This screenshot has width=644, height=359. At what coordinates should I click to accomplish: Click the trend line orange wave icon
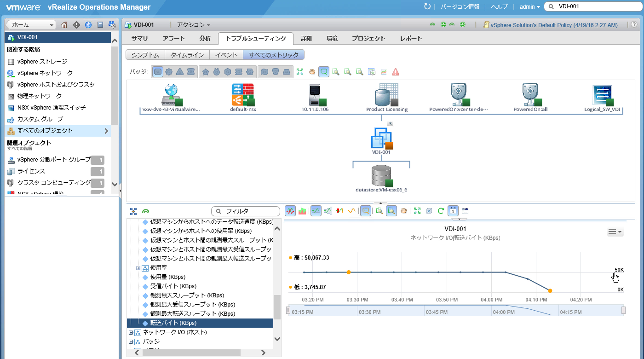[x=352, y=211]
